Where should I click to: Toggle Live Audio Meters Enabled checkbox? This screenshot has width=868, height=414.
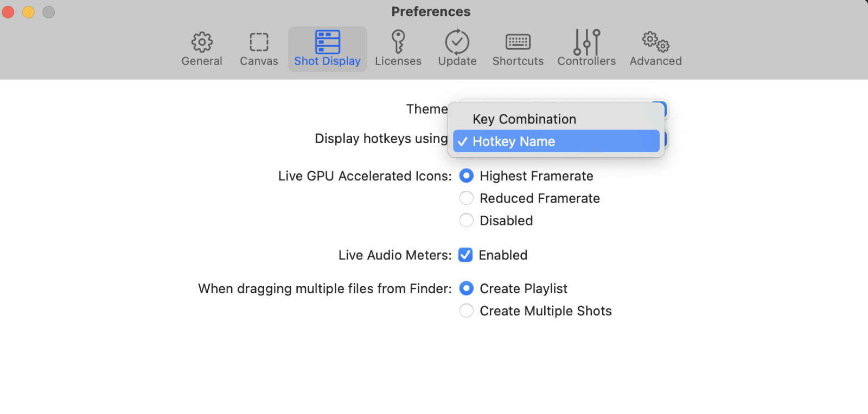click(x=465, y=255)
